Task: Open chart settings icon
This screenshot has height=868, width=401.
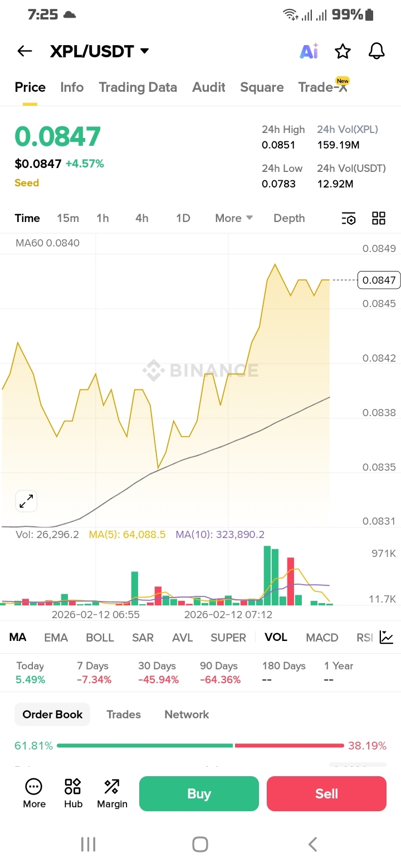Action: 349,218
